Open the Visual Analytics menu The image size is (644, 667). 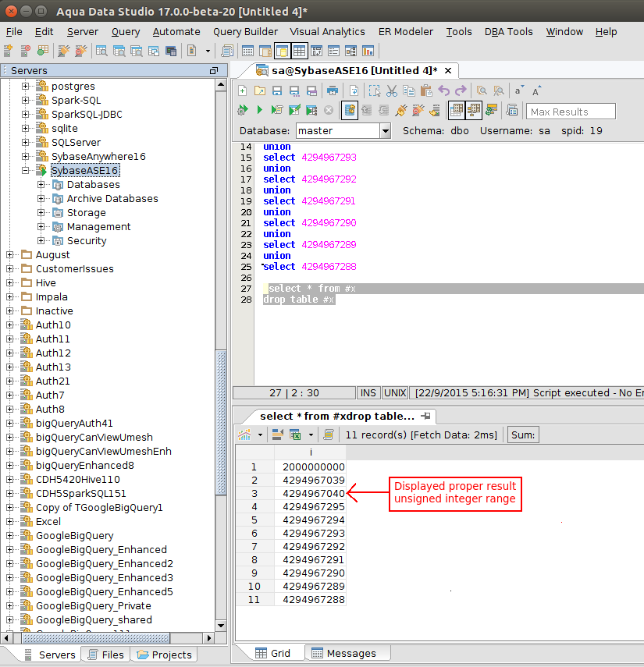point(327,32)
